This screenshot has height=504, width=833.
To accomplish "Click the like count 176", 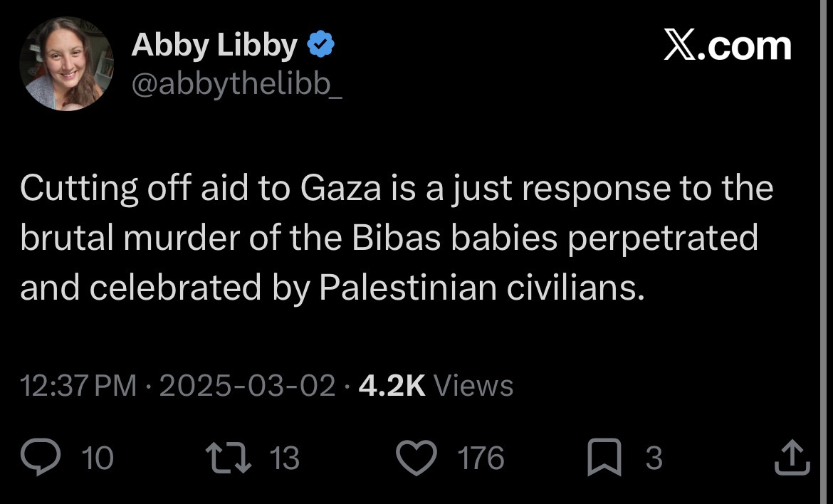I will 481,458.
